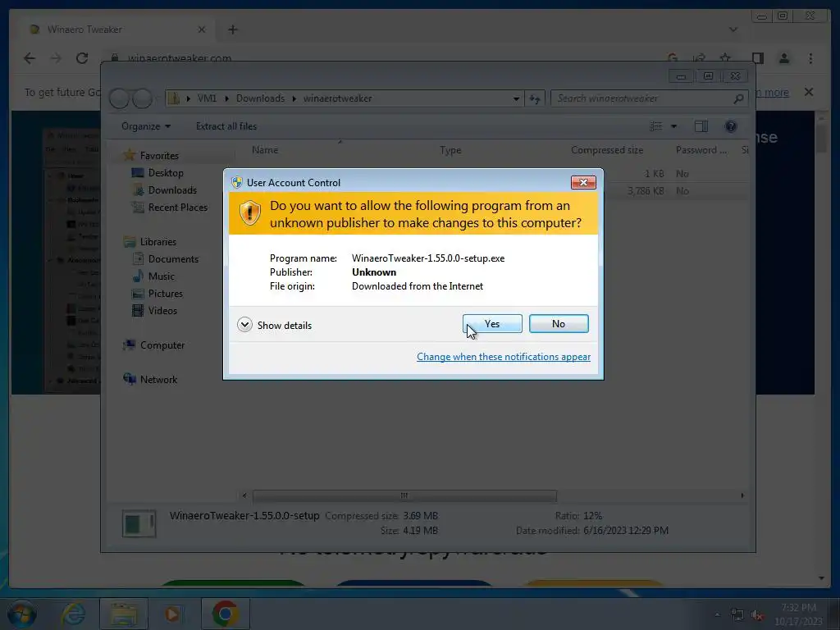Expand Show details chevron in UAC dialog
This screenshot has width=840, height=630.
point(244,325)
